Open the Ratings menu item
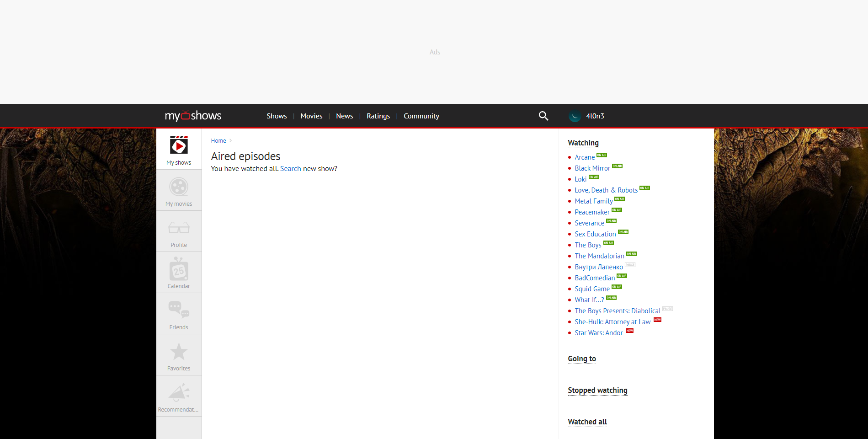The height and width of the screenshot is (439, 868). pos(378,116)
